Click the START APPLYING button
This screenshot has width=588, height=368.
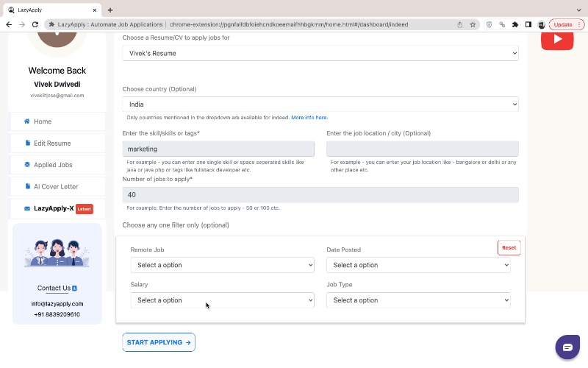point(159,342)
